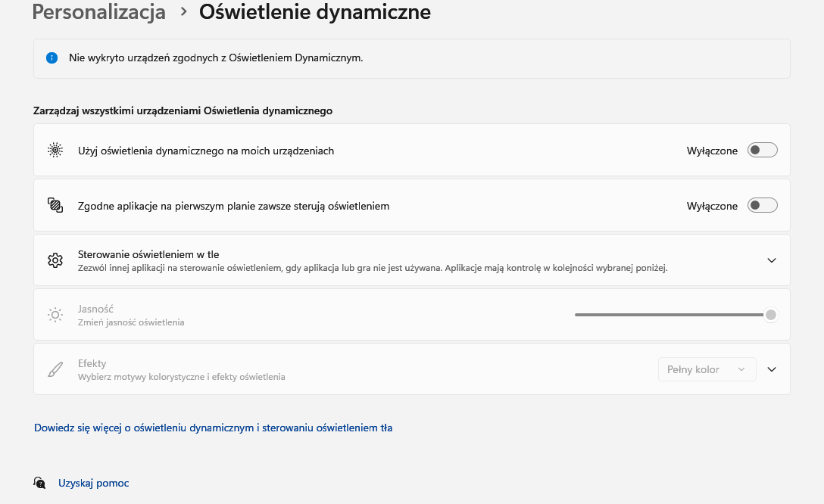Click the sun icon beside Jasność
This screenshot has height=504, width=824.
tap(55, 315)
